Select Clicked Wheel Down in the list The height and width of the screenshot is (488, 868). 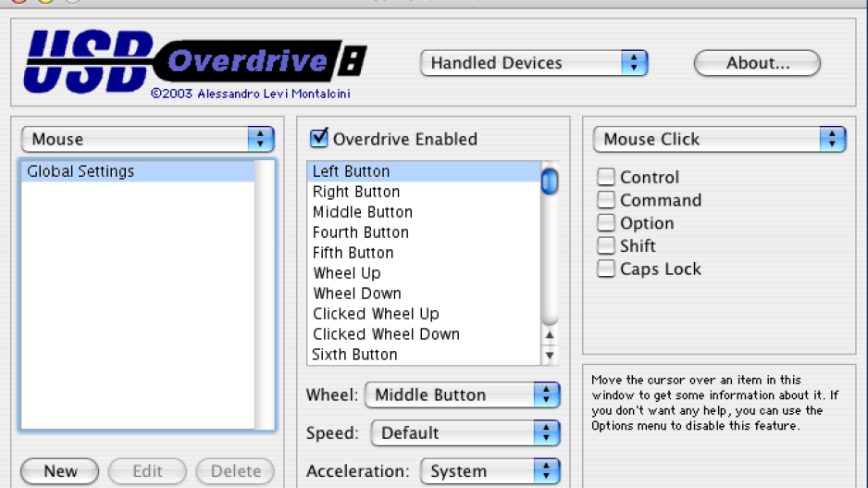424,334
